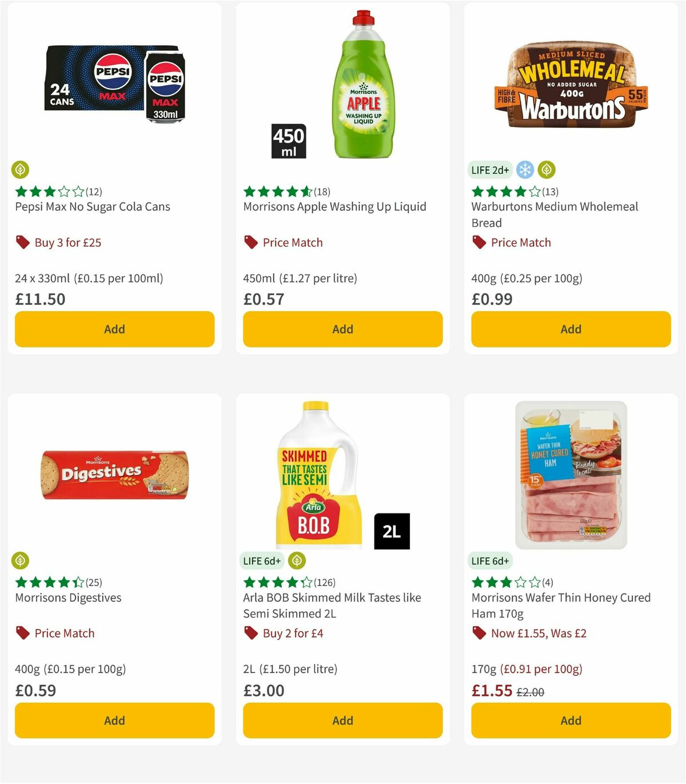Viewport: 686px width, 784px height.
Task: Click the snowflake freezable icon on Warburtons bread
Action: coord(524,170)
